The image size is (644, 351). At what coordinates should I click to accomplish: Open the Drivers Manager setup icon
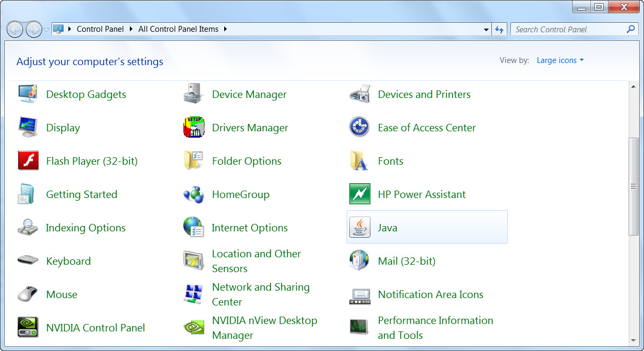coord(194,128)
